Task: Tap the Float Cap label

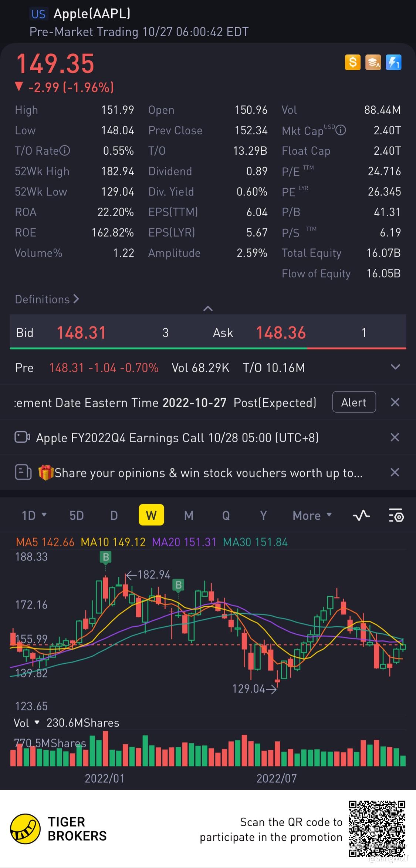Action: (306, 151)
